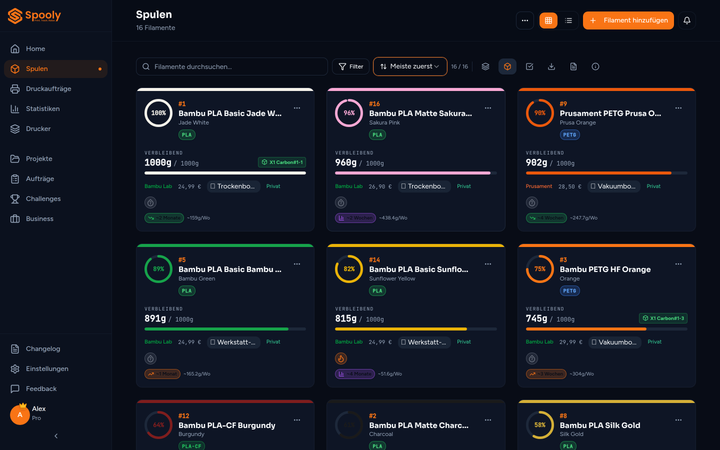Click Werkstatt location chip on Sunflower card
Screen dimensions: 720x450
(424, 342)
